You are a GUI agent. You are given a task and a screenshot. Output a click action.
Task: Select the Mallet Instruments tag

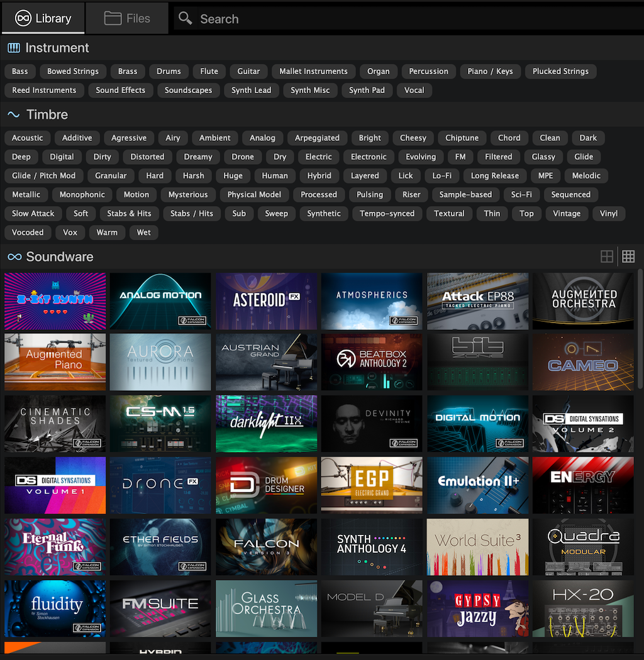[x=314, y=71]
